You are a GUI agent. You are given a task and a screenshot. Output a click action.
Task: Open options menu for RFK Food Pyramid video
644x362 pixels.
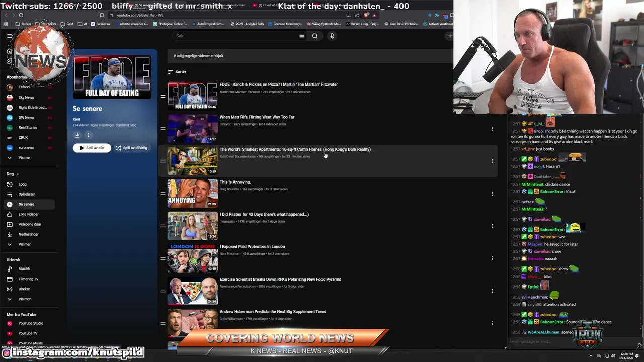tap(493, 291)
